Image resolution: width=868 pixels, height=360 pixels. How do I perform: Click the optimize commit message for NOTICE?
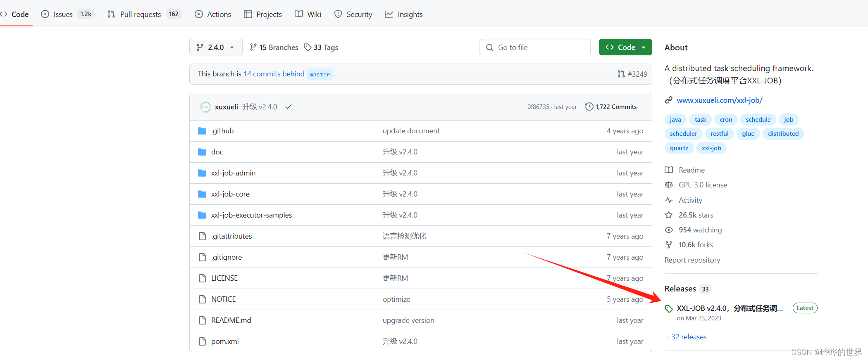396,299
